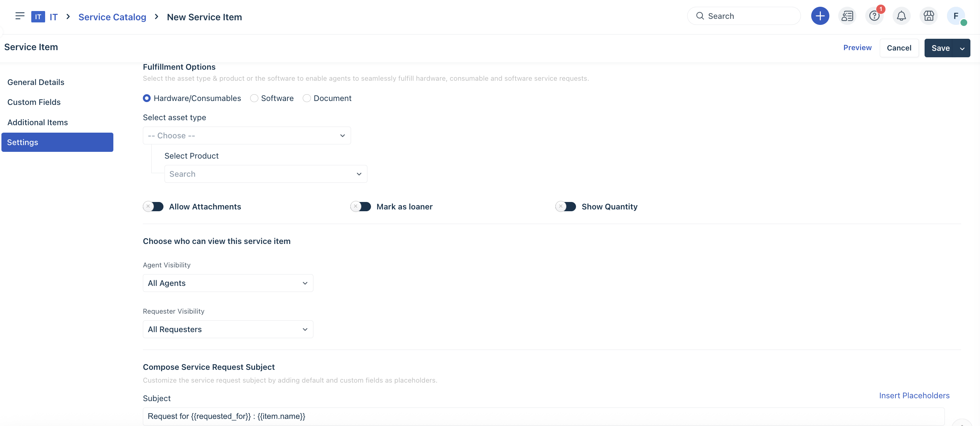
Task: Open the Agent Visibility dropdown
Action: point(228,283)
